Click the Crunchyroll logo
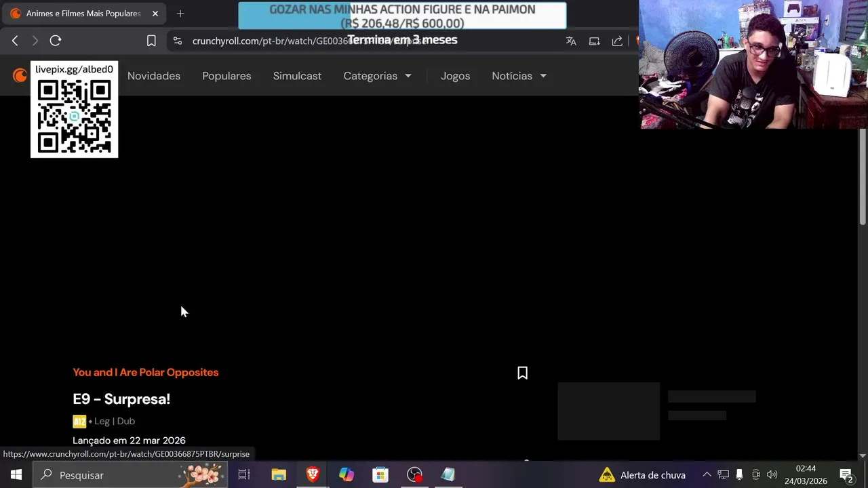The image size is (868, 488). pyautogui.click(x=20, y=75)
